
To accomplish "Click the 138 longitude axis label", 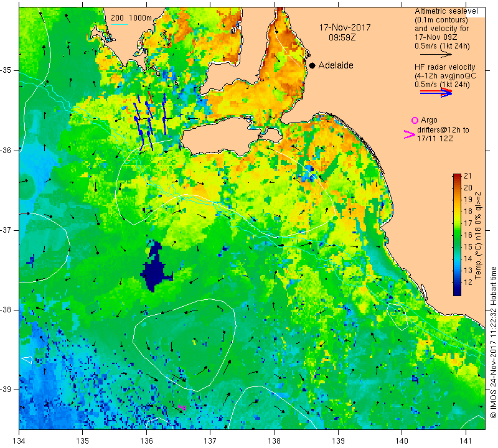I will coord(274,441).
